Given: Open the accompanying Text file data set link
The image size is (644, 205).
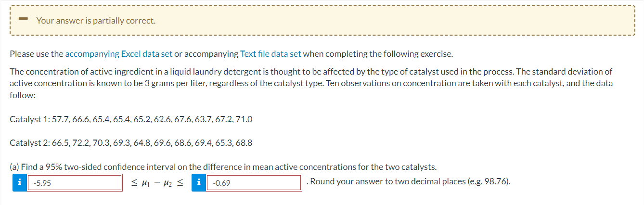Looking at the screenshot, I should 270,54.
